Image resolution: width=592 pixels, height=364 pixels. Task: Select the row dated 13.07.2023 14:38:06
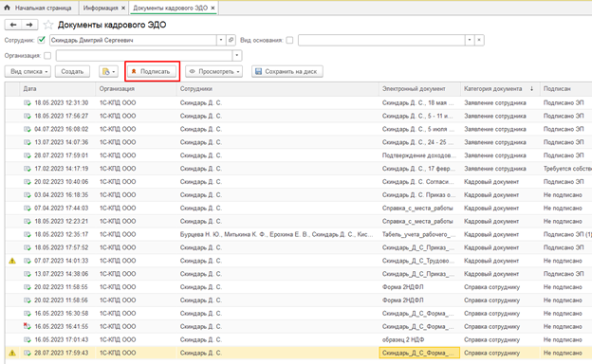tap(298, 274)
